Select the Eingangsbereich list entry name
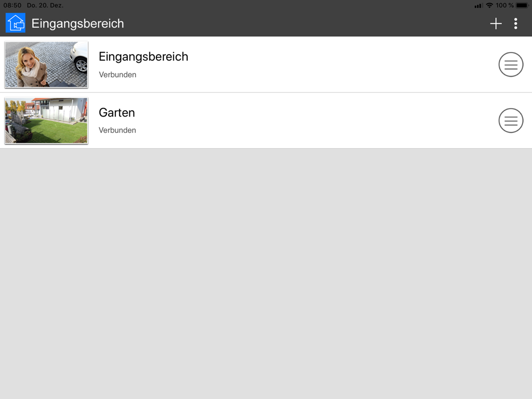The height and width of the screenshot is (399, 532). tap(143, 57)
